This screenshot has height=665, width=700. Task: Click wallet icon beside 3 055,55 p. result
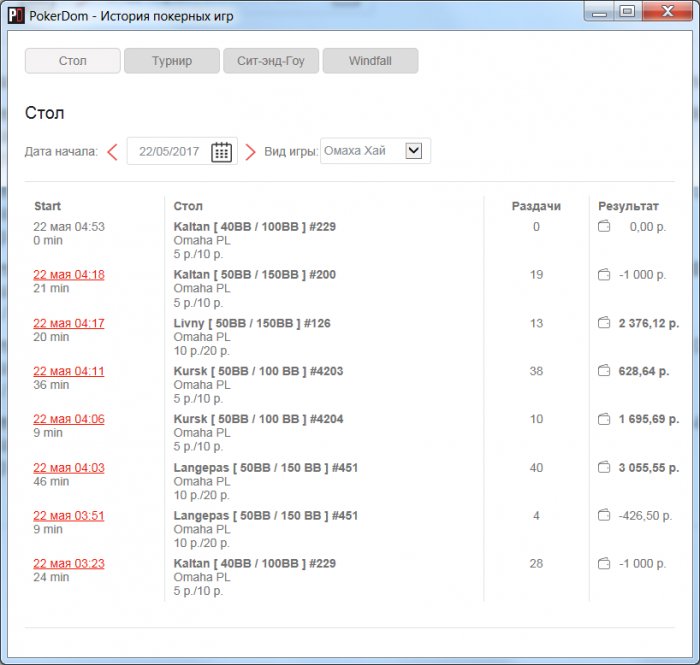point(604,467)
